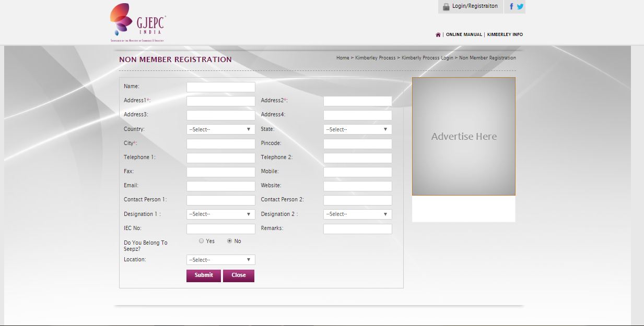Submit the registration form

pyautogui.click(x=203, y=275)
